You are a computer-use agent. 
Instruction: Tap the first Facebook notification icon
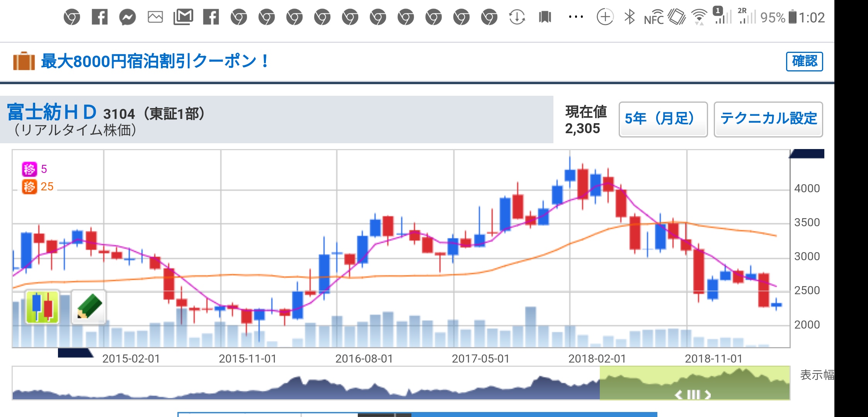coord(100,17)
